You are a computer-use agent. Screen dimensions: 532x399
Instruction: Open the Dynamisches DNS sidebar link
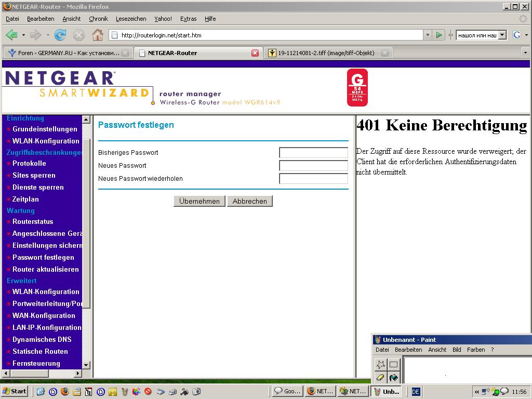tap(42, 340)
